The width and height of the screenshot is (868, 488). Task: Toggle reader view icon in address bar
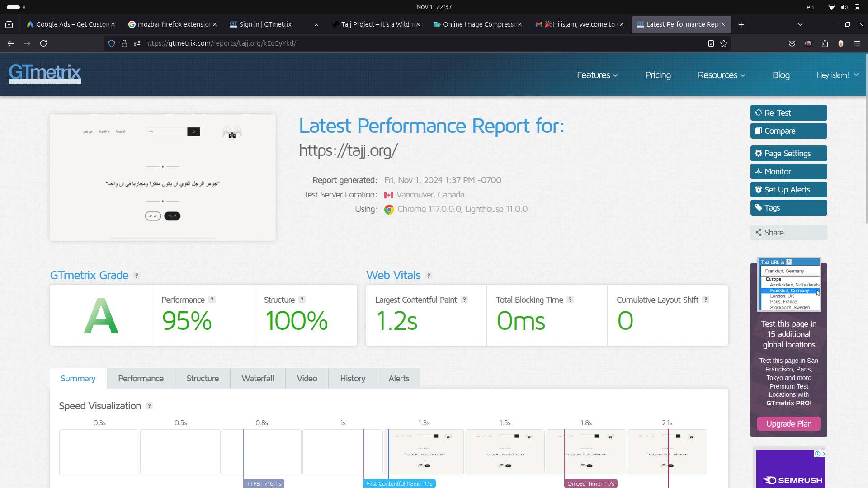(x=711, y=43)
